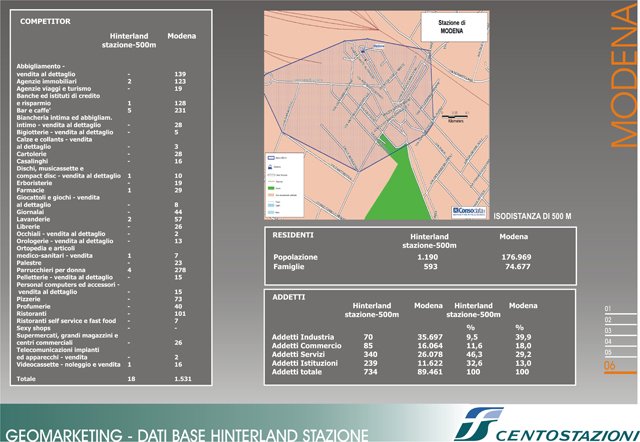
Task: Click the 'Giornalai' row label
Action: (x=30, y=212)
